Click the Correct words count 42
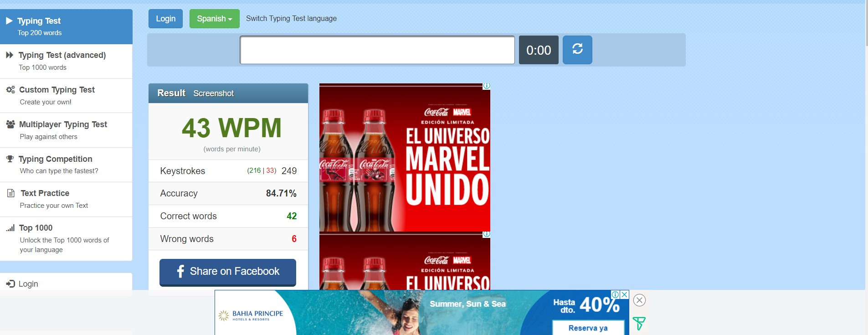This screenshot has height=335, width=868. (x=292, y=216)
